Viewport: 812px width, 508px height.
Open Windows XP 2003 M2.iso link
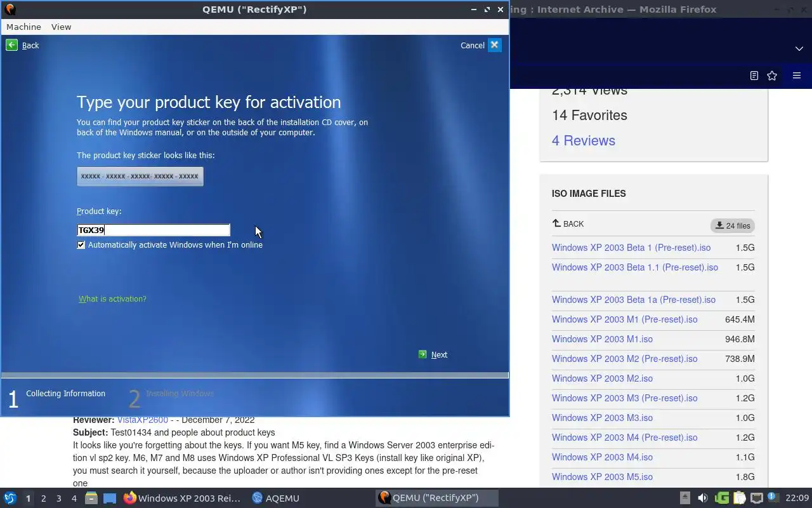(x=602, y=378)
